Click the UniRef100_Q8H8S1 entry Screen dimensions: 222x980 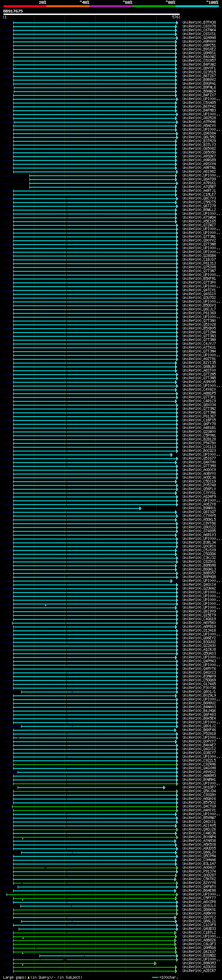pos(199,53)
